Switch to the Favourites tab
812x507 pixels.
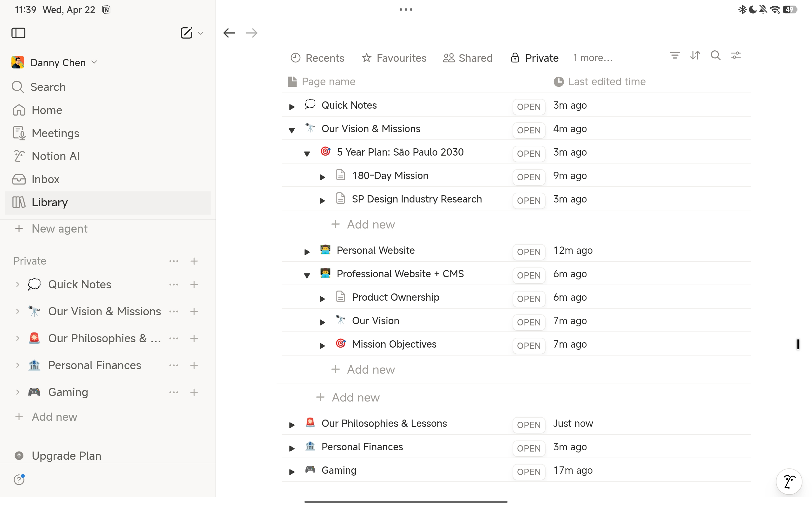coord(394,58)
